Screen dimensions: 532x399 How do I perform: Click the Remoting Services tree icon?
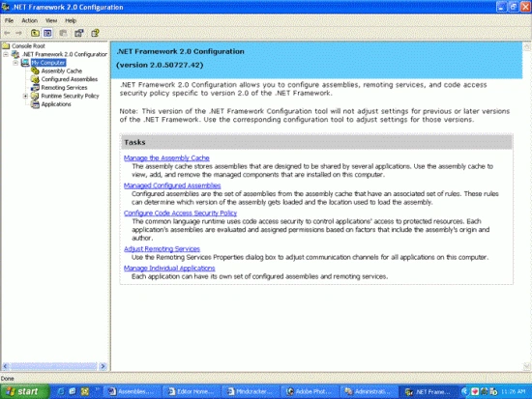pos(35,88)
